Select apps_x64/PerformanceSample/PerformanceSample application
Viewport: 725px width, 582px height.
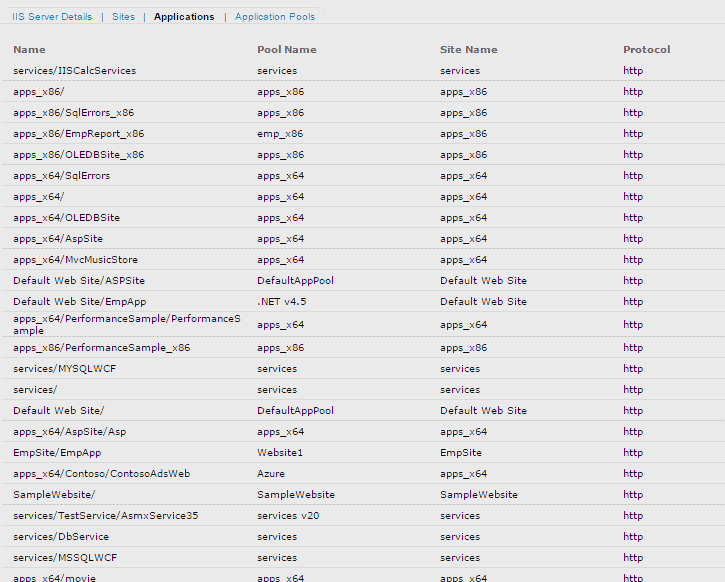pos(126,324)
